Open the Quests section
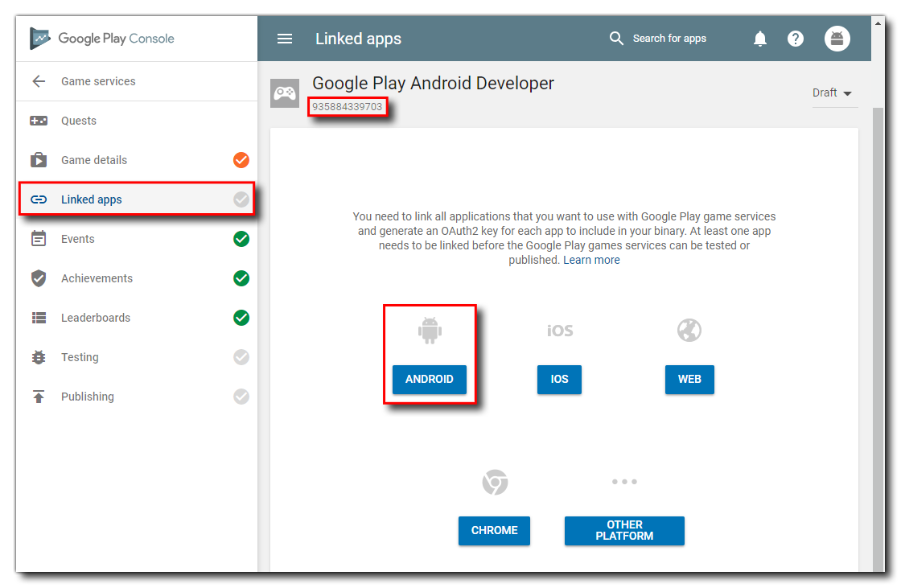 click(x=137, y=121)
